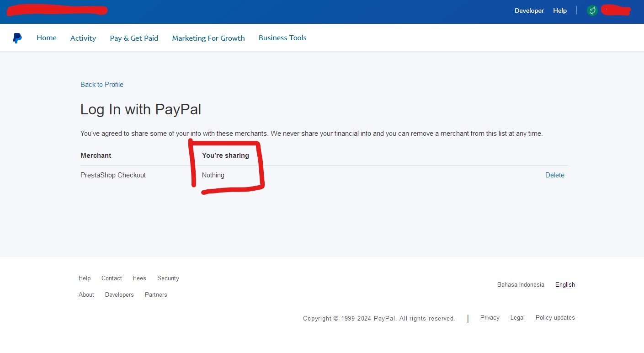Delete the PrestaShop Checkout merchant

coord(555,175)
